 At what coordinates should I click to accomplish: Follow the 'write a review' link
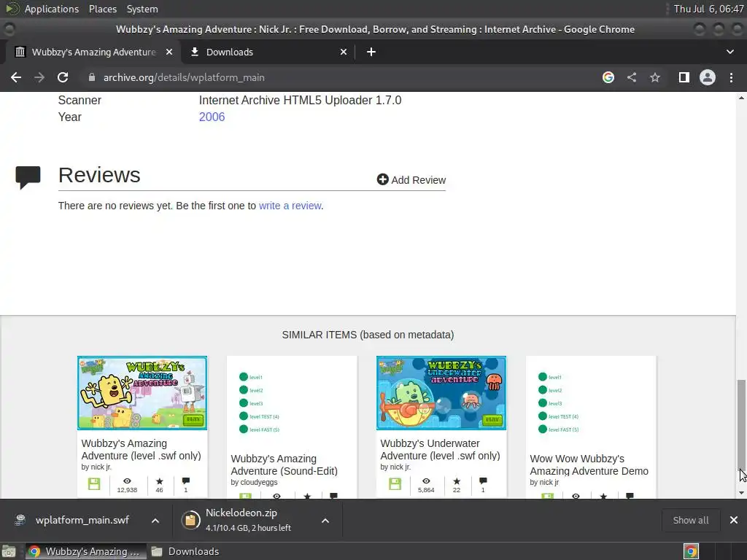(x=290, y=206)
